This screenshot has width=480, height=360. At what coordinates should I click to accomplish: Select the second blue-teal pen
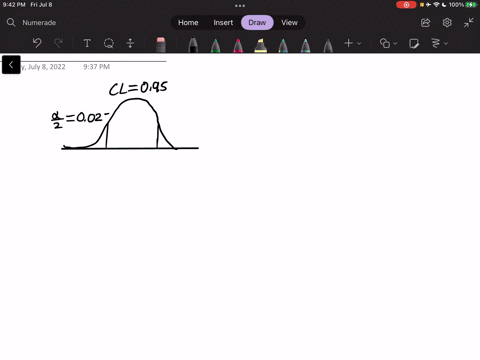point(305,45)
